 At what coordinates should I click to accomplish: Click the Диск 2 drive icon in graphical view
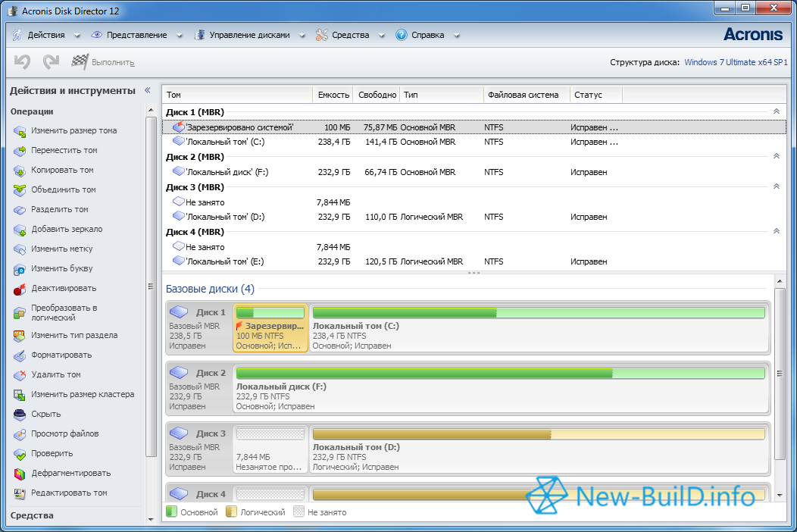click(179, 372)
